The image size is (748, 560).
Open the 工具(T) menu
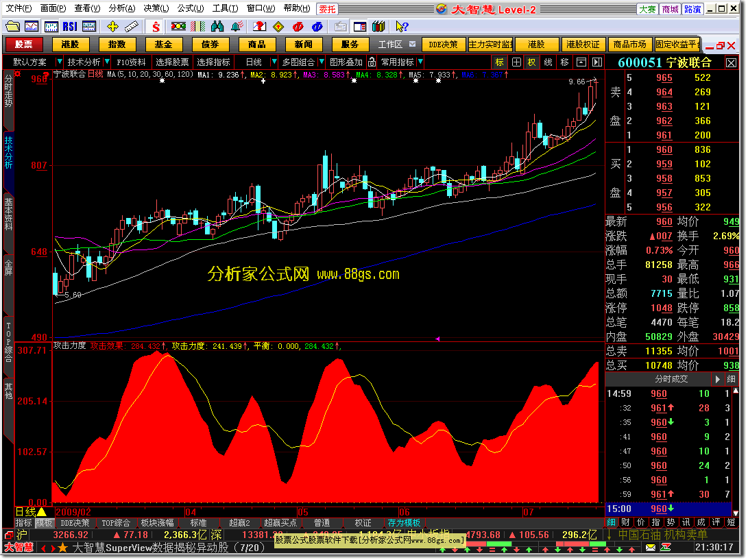point(225,8)
